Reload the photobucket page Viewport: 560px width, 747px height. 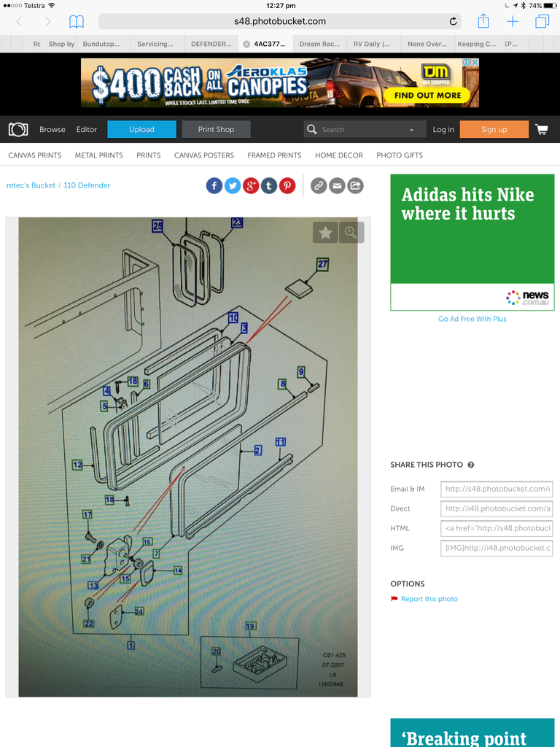pyautogui.click(x=453, y=21)
